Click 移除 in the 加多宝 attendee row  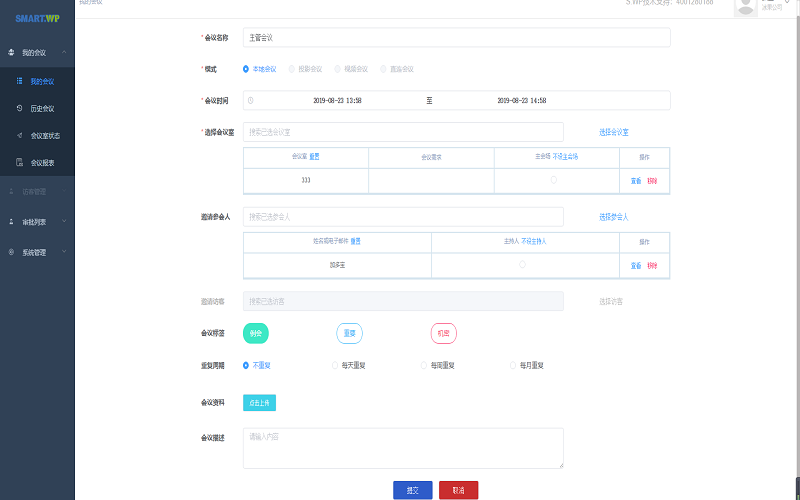(652, 266)
